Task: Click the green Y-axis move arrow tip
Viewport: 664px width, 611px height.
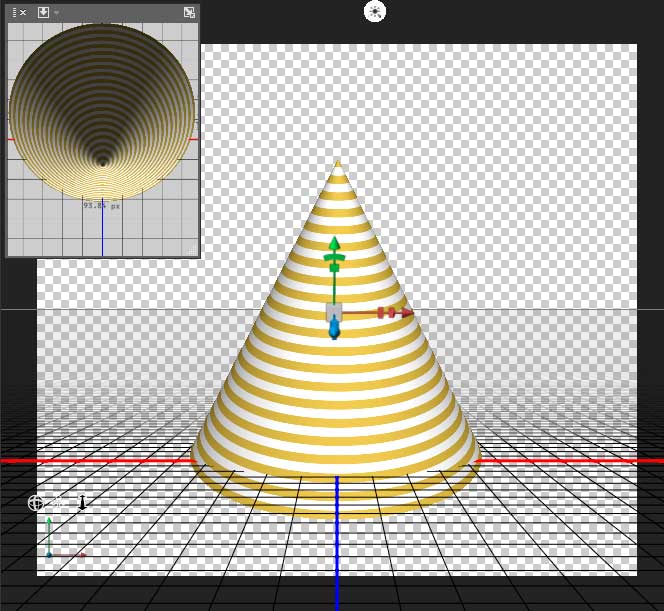Action: pos(334,244)
